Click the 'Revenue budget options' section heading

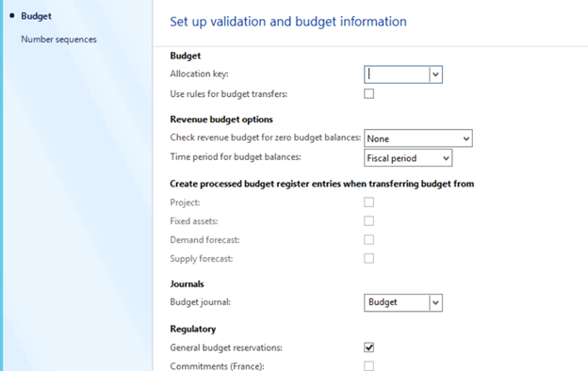(221, 120)
